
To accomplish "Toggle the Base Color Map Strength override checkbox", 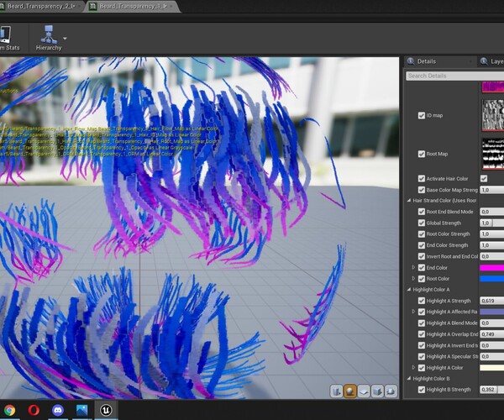I will [422, 190].
